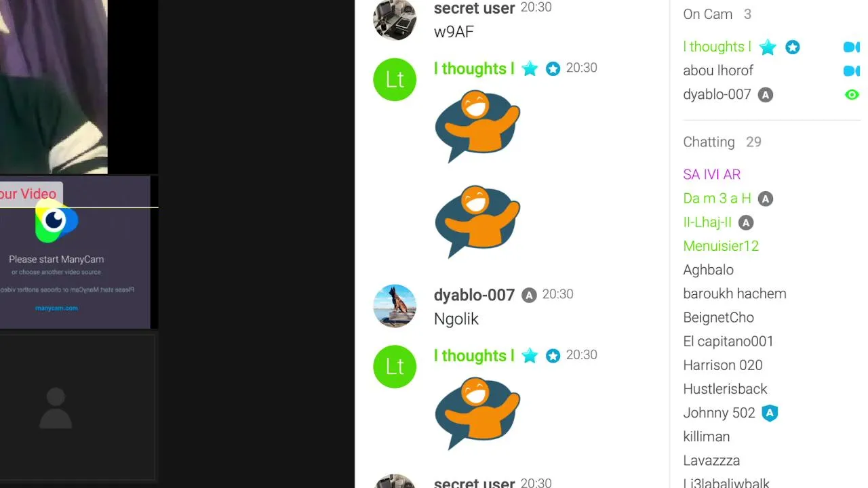Viewport: 868px width, 488px height.
Task: Toggle abou lhorof camera icon
Action: pos(852,70)
